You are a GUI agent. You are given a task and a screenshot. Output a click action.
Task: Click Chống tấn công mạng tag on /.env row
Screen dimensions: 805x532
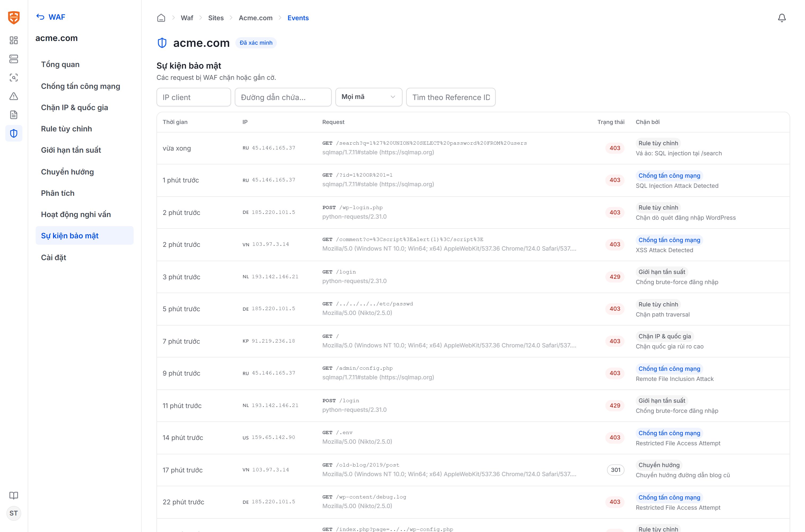click(x=669, y=433)
